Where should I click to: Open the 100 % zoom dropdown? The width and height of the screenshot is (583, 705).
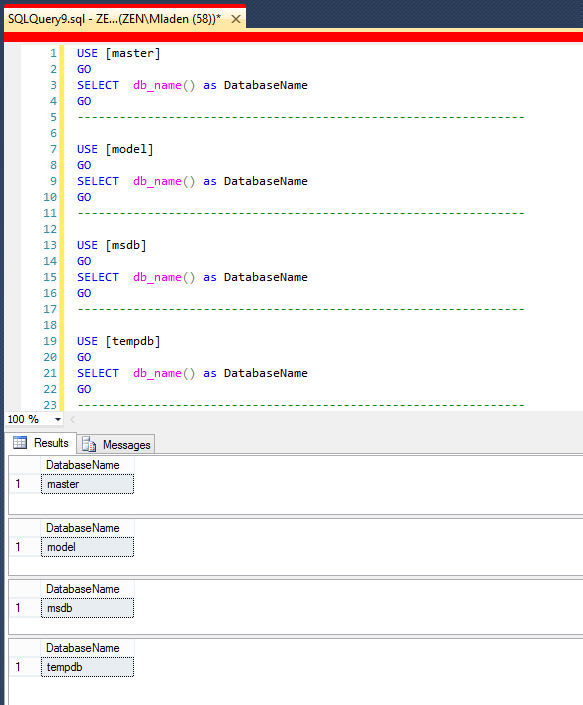coord(58,419)
